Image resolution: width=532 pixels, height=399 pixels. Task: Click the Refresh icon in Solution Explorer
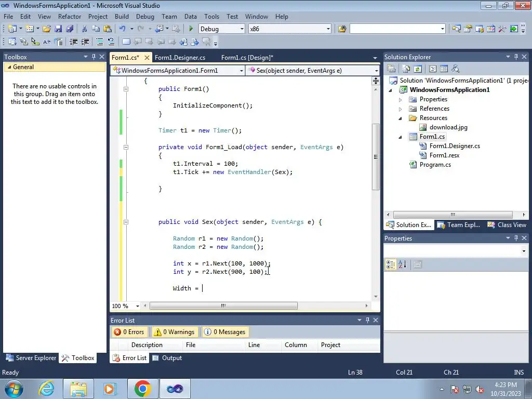pos(418,69)
